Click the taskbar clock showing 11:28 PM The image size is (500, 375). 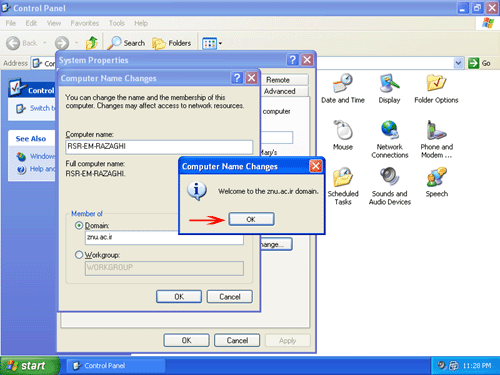point(477,366)
